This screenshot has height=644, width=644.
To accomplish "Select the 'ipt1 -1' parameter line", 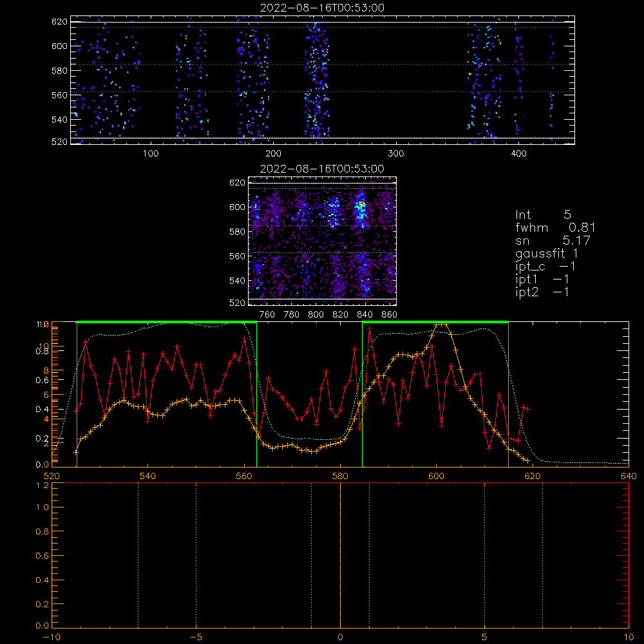I will coord(542,279).
